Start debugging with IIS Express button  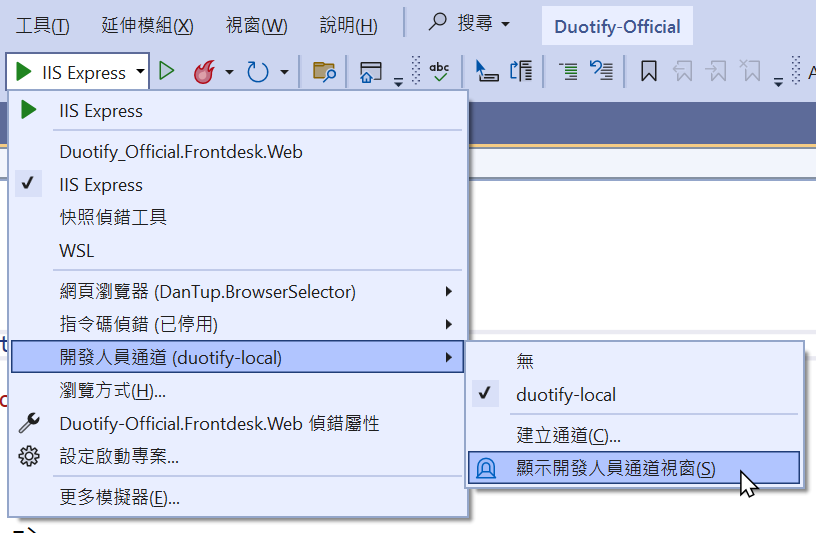coord(71,72)
